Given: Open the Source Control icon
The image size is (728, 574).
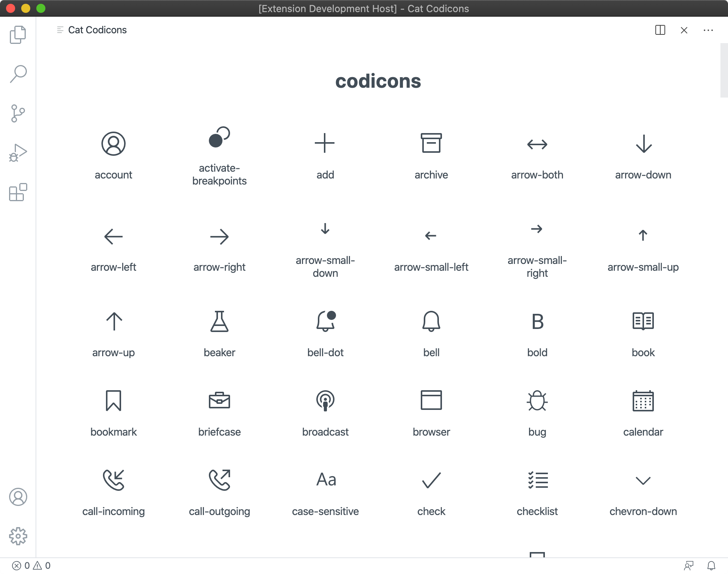Looking at the screenshot, I should (18, 113).
